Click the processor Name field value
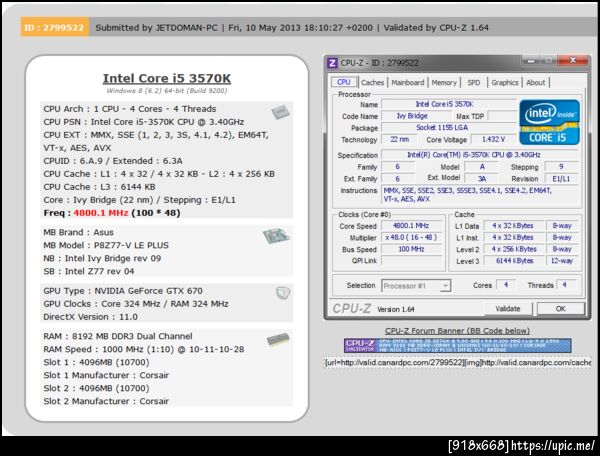Screen dimensions: 600x456 449,104
